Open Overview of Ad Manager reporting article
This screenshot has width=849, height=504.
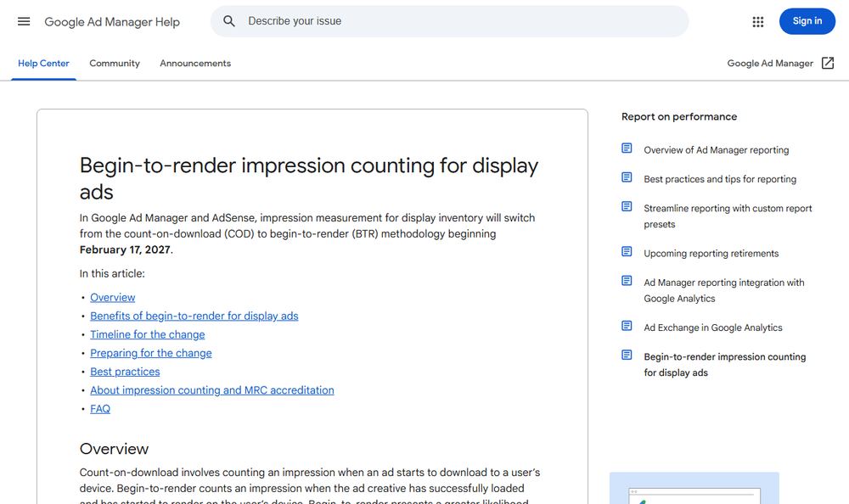716,150
